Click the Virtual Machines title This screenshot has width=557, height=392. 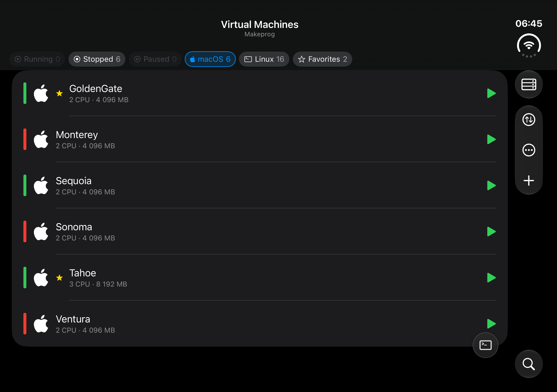260,25
